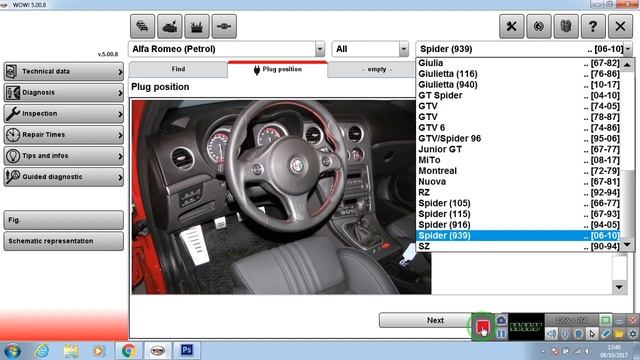Select Giulietta (940) from model list
The height and width of the screenshot is (360, 640).
click(518, 84)
